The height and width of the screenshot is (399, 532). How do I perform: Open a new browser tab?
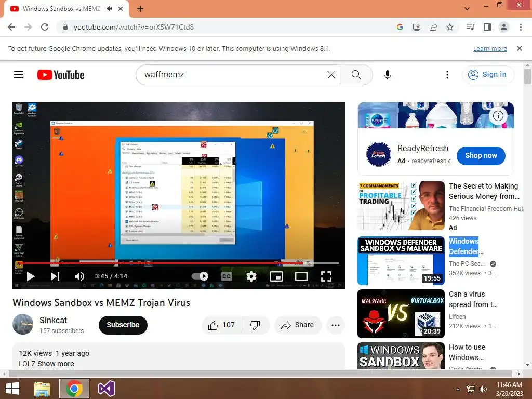click(140, 9)
